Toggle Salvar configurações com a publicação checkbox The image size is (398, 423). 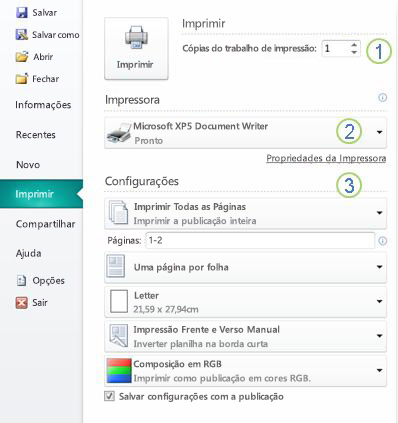click(109, 396)
